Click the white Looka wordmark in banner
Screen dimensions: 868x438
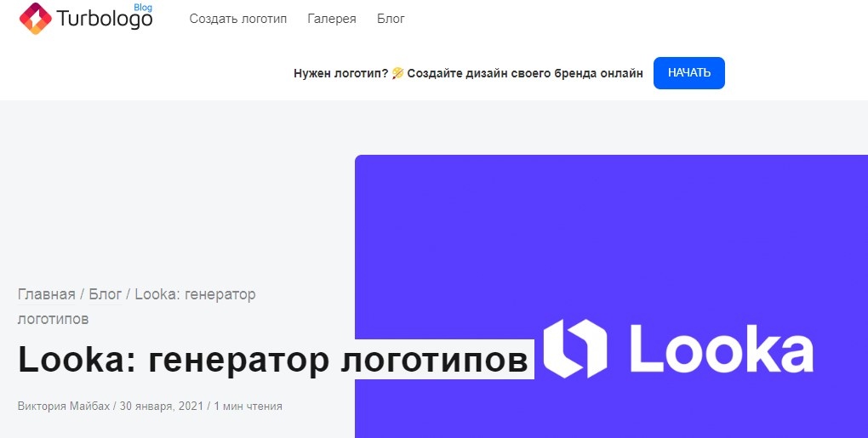[x=722, y=349]
